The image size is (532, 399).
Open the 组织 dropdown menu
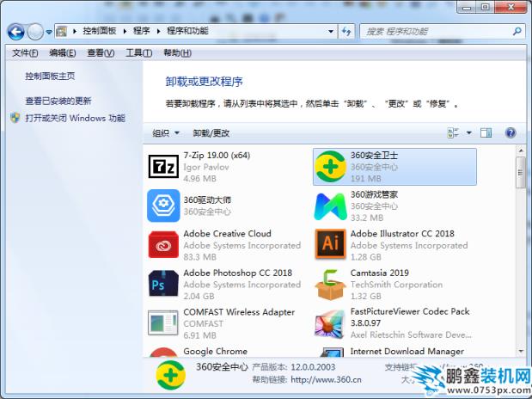166,133
